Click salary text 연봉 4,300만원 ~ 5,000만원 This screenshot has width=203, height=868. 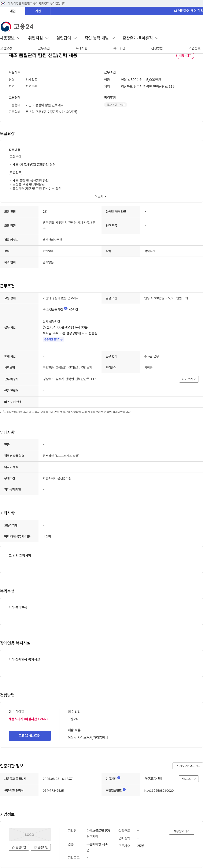coord(141,80)
